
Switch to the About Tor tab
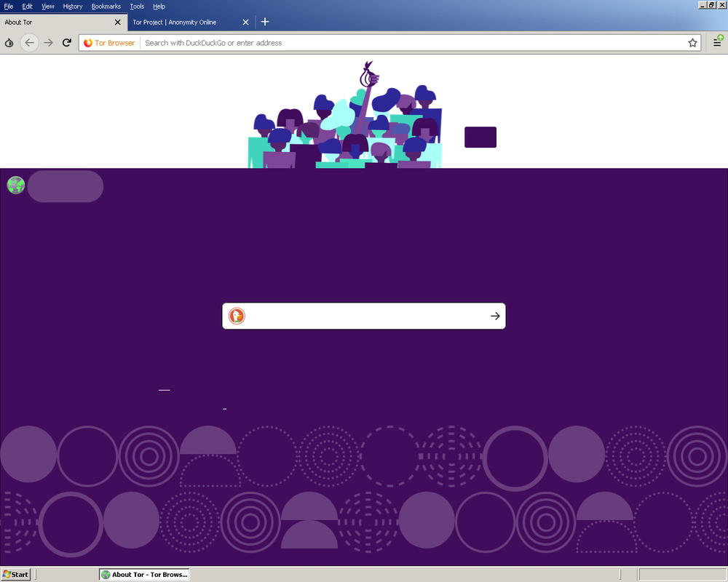(x=63, y=23)
